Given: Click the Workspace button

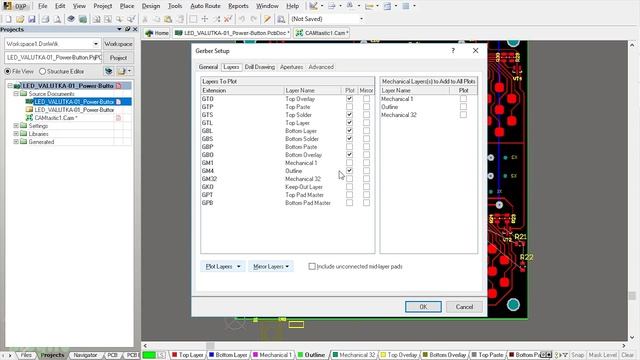Looking at the screenshot, I should point(118,44).
